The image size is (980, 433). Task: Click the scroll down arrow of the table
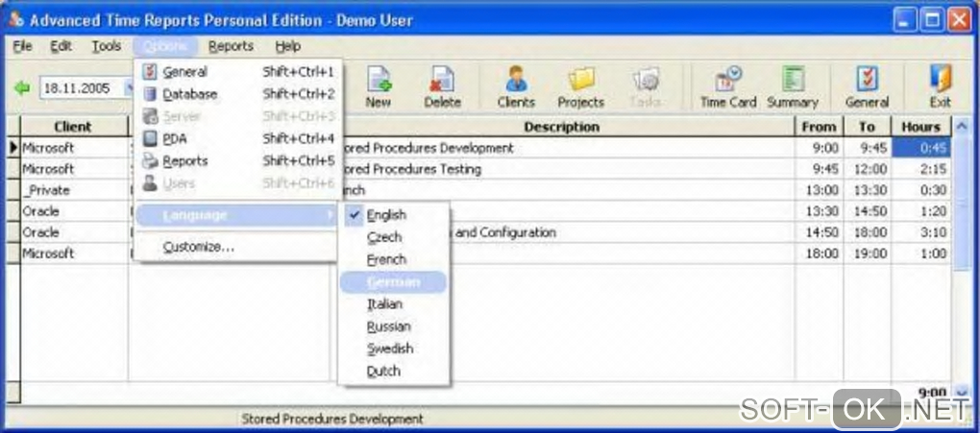click(x=962, y=393)
